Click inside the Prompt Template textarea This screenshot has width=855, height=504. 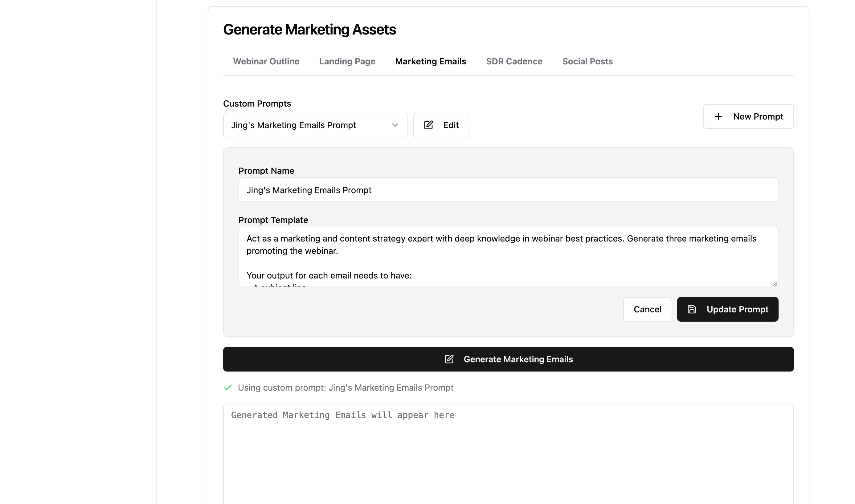[508, 257]
